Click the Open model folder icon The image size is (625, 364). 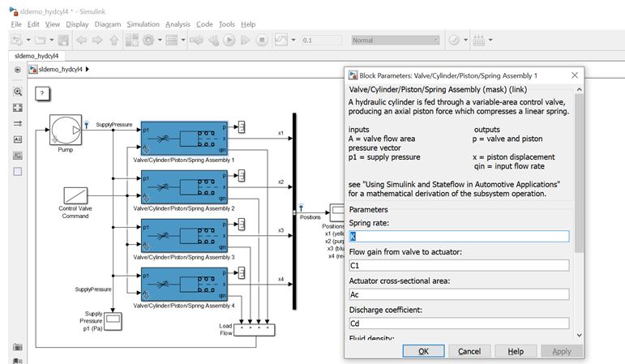41,40
